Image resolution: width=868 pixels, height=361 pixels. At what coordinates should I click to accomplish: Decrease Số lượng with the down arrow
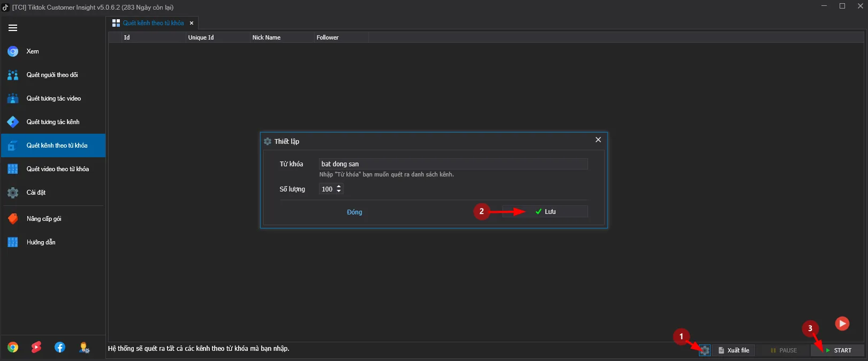click(339, 191)
